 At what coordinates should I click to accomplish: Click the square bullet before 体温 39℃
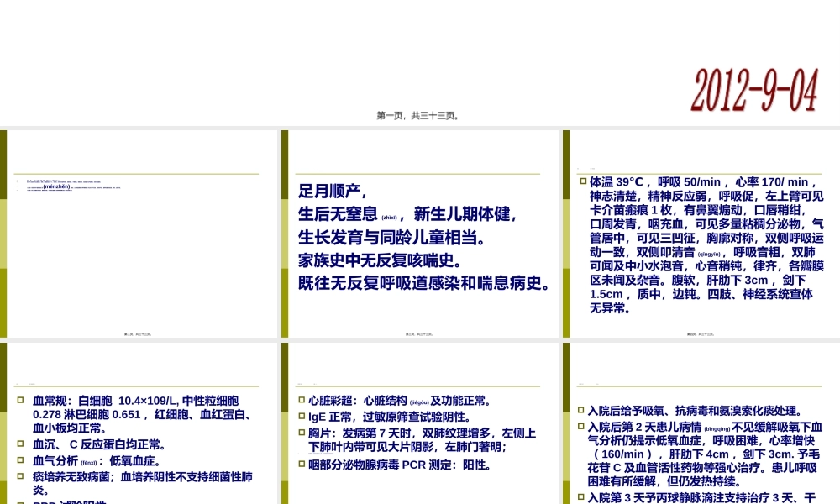click(x=582, y=180)
